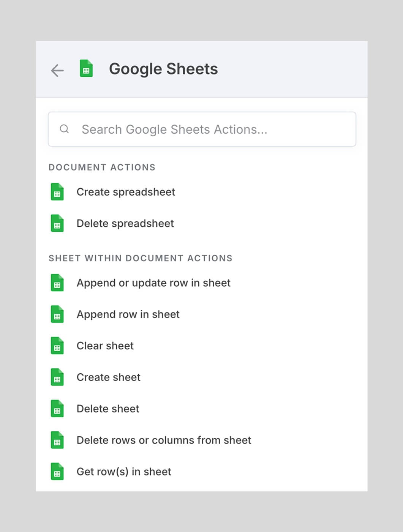
Task: Click the DOCUMENT ACTIONS section heading
Action: [102, 167]
